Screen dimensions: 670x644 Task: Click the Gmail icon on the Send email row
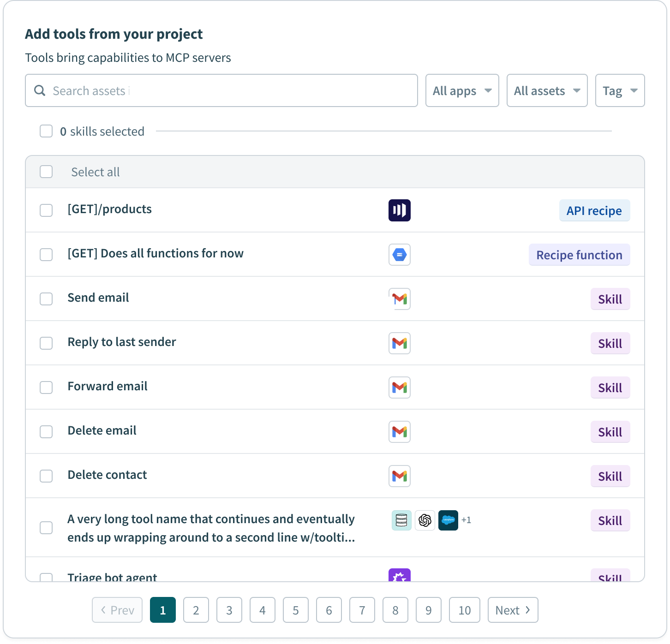coord(400,298)
